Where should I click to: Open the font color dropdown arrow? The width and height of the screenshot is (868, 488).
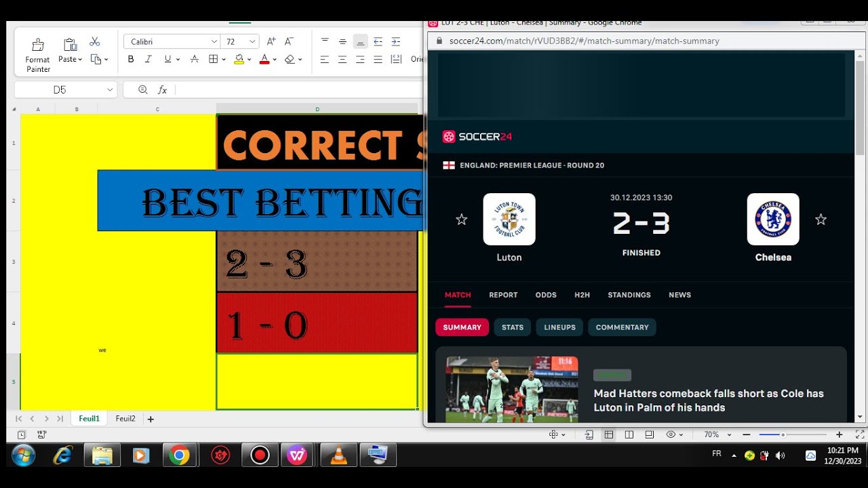coord(275,60)
